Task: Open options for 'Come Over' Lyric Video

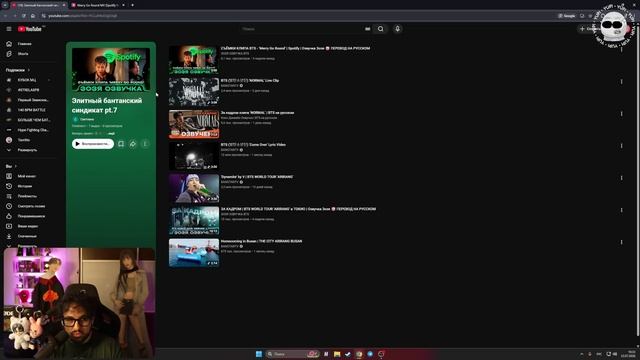Action: [622, 146]
